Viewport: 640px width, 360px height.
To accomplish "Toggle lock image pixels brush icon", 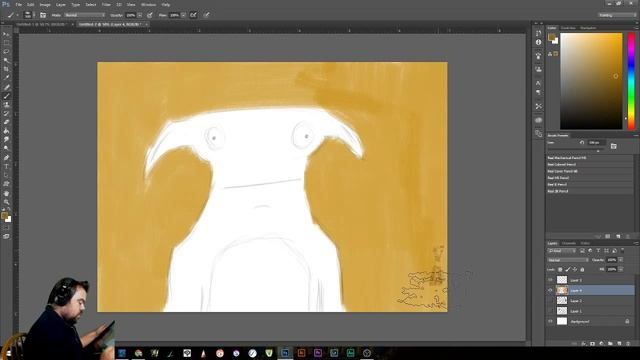I will pyautogui.click(x=567, y=269).
